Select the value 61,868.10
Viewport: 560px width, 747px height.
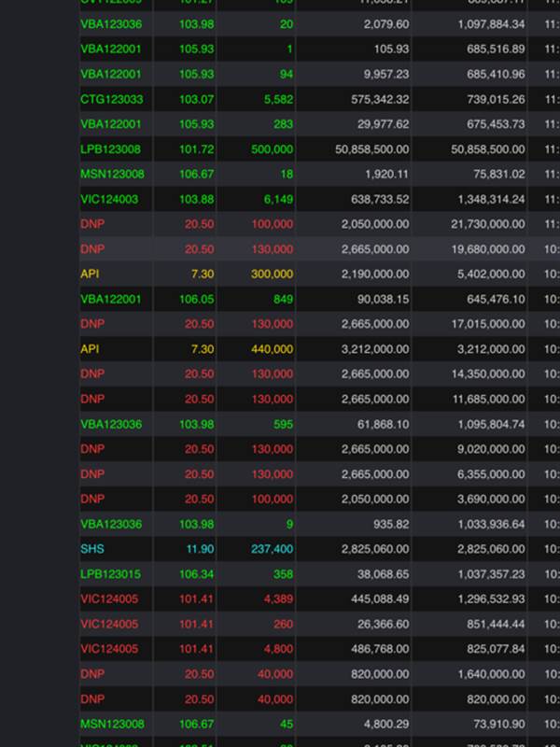tap(384, 424)
